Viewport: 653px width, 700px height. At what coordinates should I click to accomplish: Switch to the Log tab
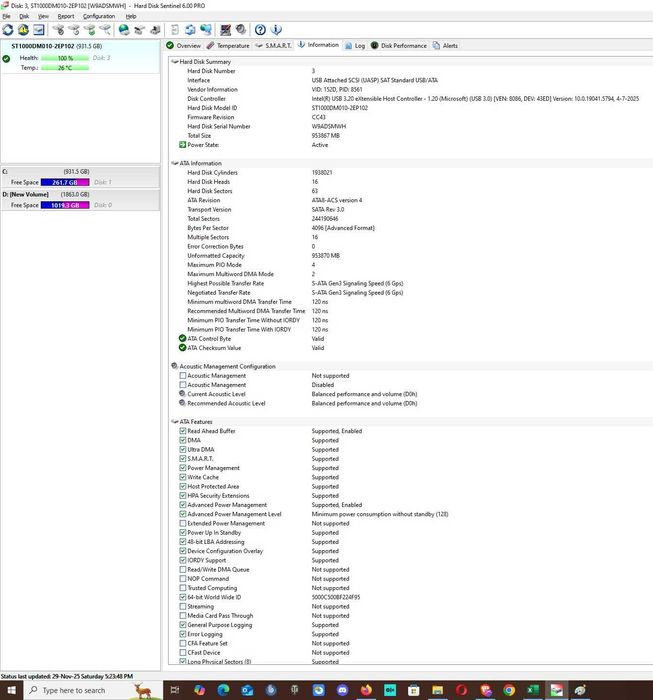click(x=355, y=46)
